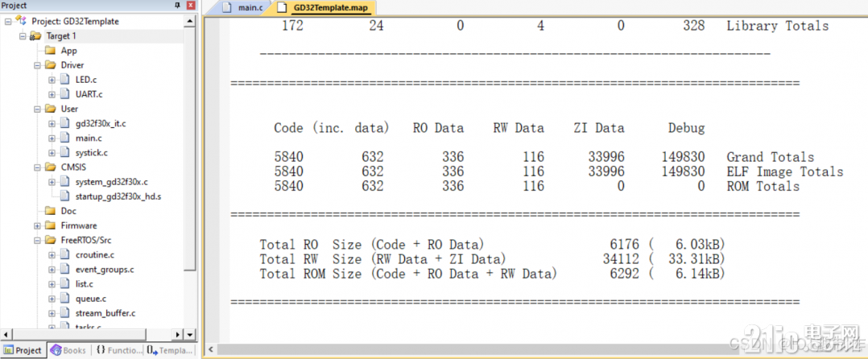This screenshot has width=868, height=359.
Task: Select croutine.c in the project tree
Action: coord(95,255)
